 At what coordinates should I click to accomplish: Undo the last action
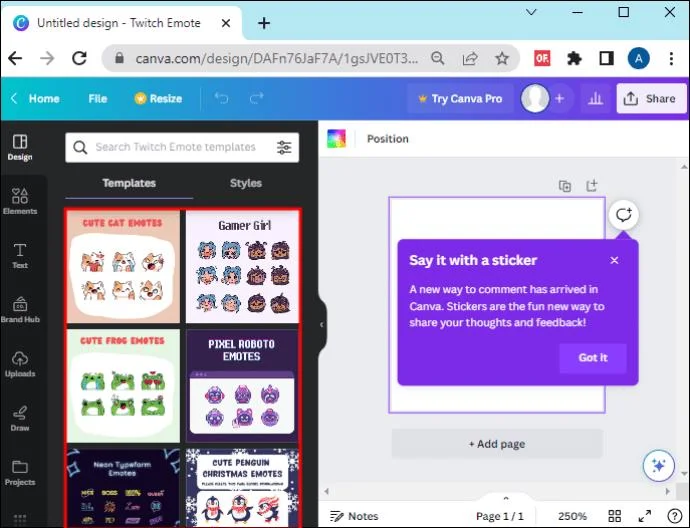(x=221, y=98)
